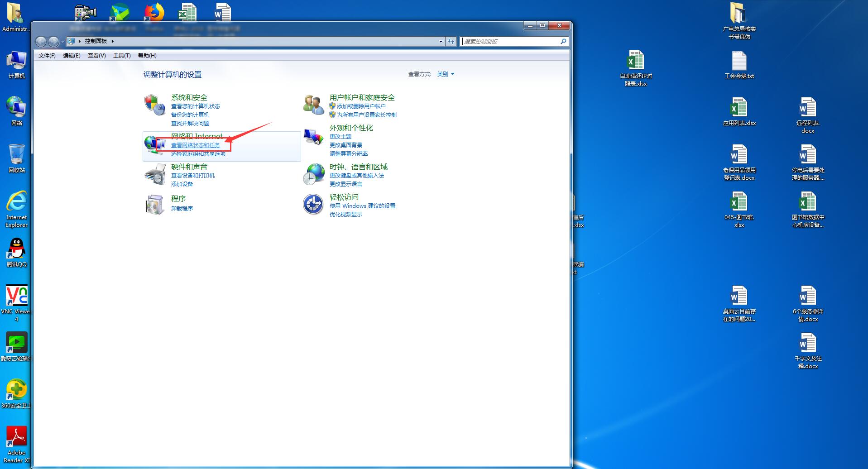Select the 应用列表.xlsx desktop file
Image resolution: width=868 pixels, height=469 pixels.
click(x=739, y=111)
